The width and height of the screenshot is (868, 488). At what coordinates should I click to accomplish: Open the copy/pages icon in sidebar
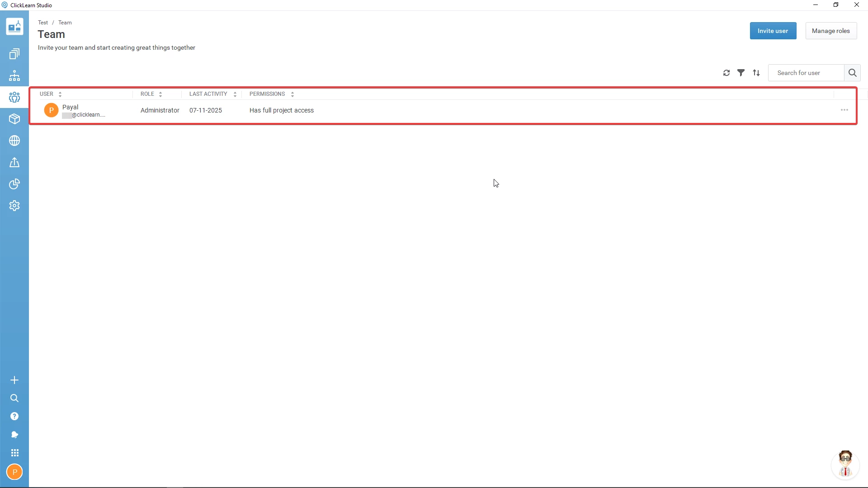(14, 54)
